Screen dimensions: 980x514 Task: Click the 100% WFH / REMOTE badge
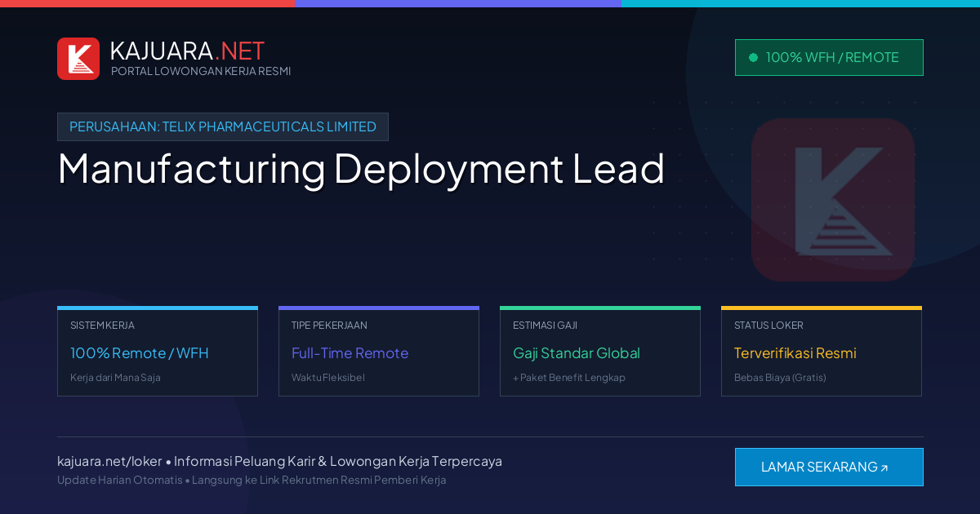[x=829, y=57]
